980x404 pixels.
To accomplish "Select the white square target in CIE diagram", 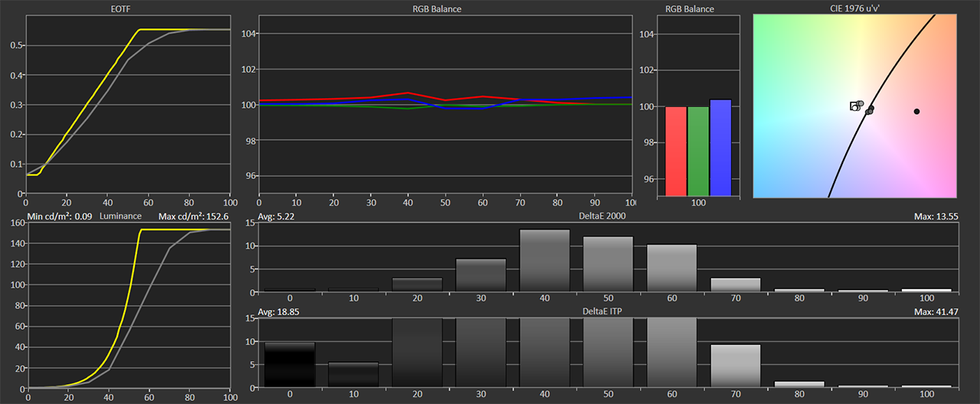I will pyautogui.click(x=854, y=106).
